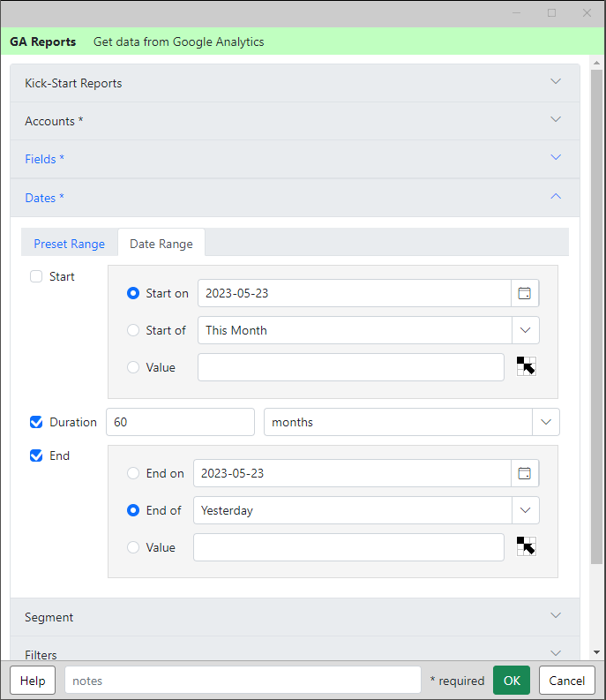
Task: Collapse the Dates section chevron
Action: click(x=556, y=197)
